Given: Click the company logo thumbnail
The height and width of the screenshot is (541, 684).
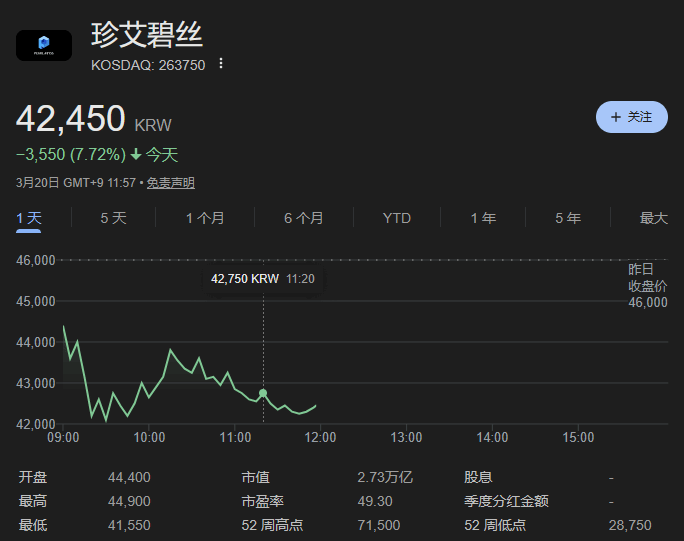Looking at the screenshot, I should [44, 45].
